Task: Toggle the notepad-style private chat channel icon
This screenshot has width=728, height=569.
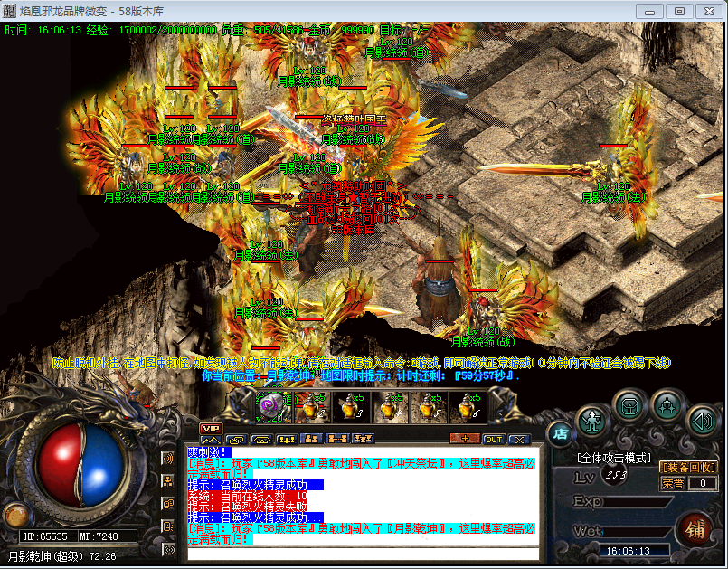Action: pos(167,526)
